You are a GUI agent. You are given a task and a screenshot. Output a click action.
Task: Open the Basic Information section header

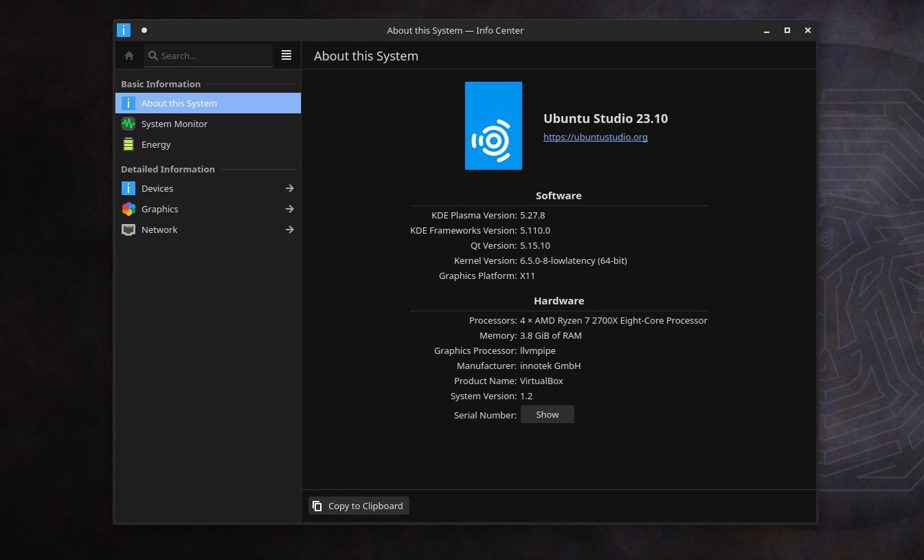click(160, 84)
